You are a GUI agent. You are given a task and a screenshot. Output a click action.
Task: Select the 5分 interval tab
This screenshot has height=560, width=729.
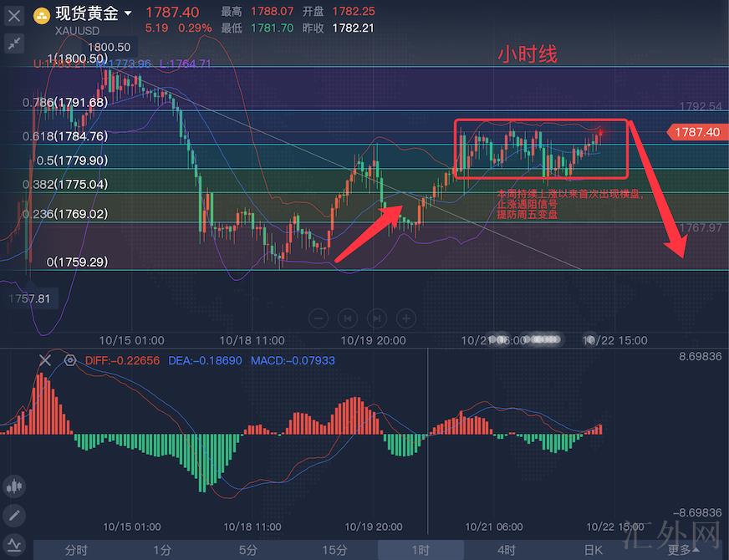tap(248, 550)
